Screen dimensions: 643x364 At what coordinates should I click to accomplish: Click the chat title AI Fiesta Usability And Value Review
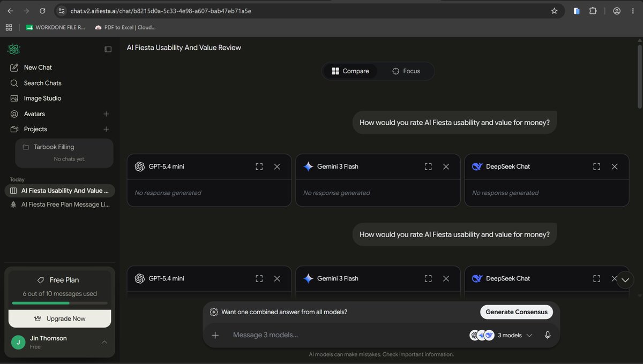coord(184,48)
